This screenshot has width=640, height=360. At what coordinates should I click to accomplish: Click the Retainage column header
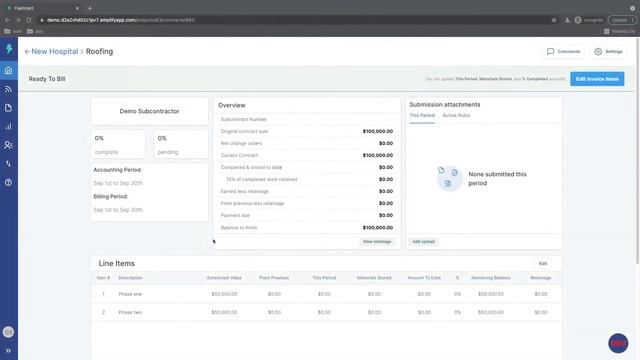[541, 278]
